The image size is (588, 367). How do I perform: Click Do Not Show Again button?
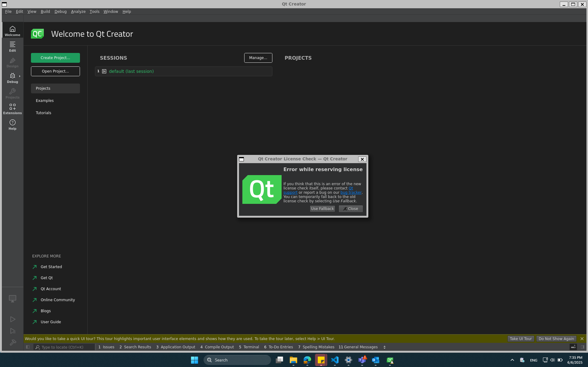pos(556,339)
